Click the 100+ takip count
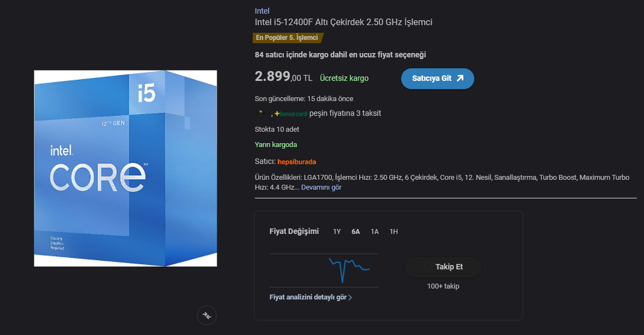644x335 pixels. [443, 286]
